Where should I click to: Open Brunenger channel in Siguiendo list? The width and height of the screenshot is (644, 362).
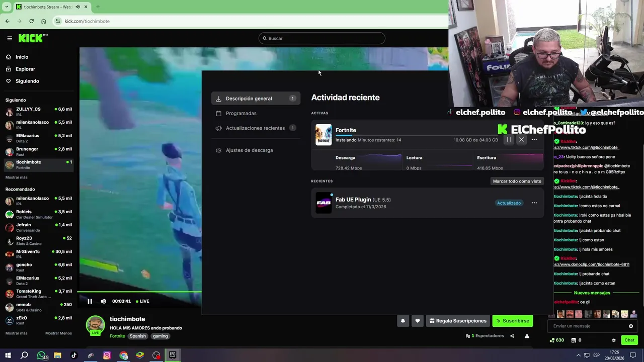(x=39, y=151)
